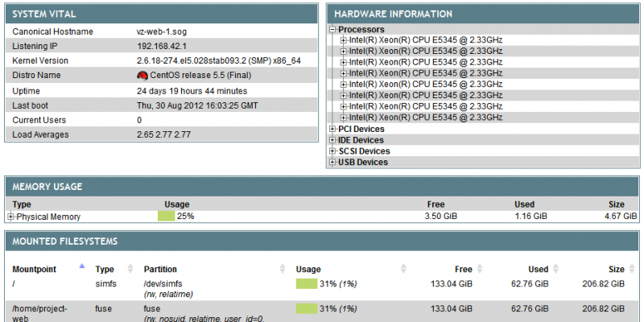Expand the bottommost Intel Xeon processor entry
The image size is (644, 322).
coord(344,118)
